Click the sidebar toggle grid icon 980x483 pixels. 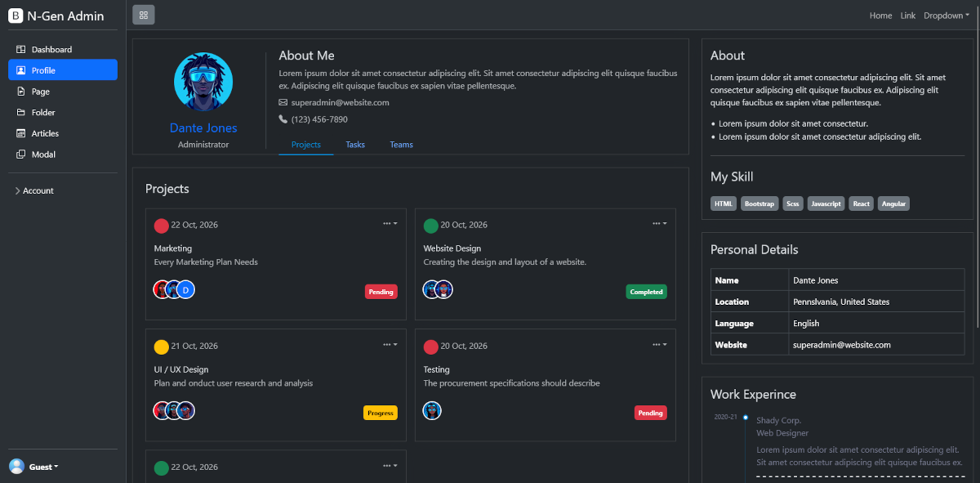coord(143,15)
